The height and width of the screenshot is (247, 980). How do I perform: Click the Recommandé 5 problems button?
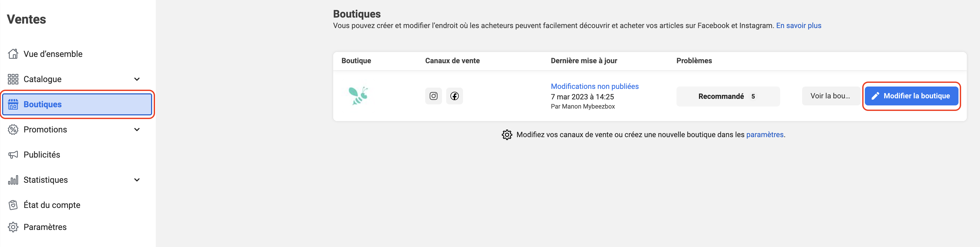point(728,96)
